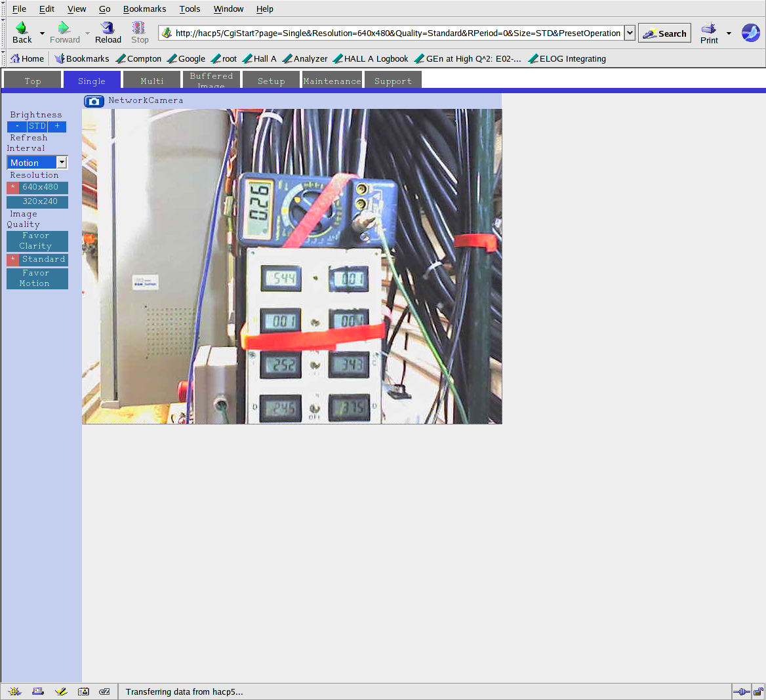Open Address Book from status bar icon
The image size is (766, 700).
tap(83, 691)
